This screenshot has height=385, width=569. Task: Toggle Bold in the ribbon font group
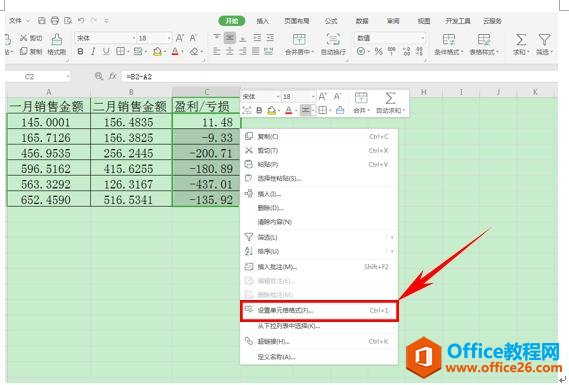pyautogui.click(x=80, y=52)
